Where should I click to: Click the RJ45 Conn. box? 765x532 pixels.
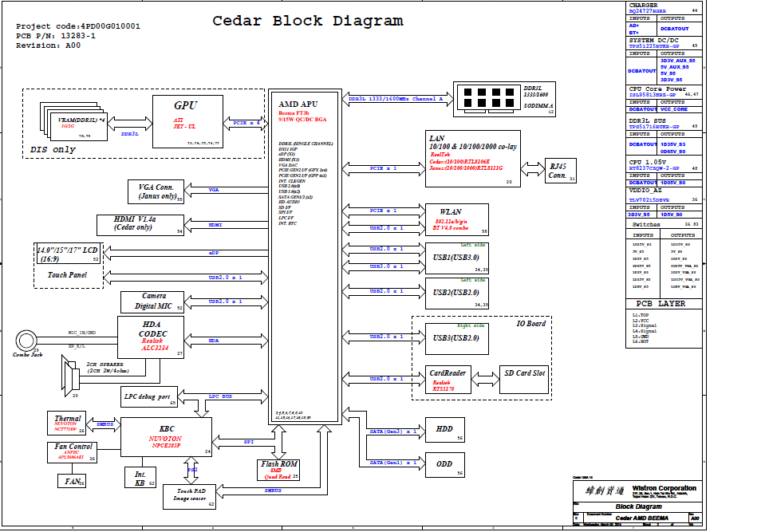(x=557, y=171)
